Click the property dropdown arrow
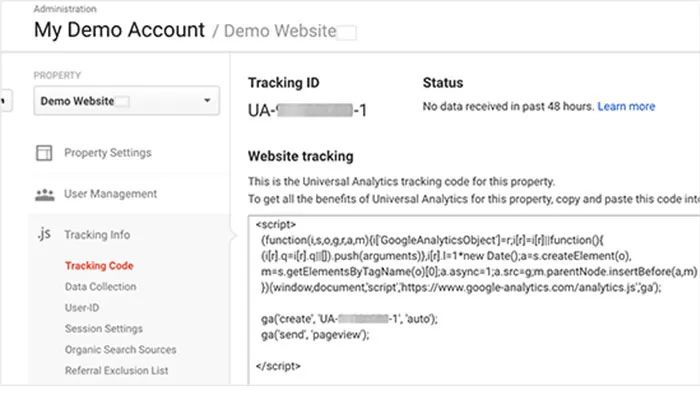 point(207,100)
